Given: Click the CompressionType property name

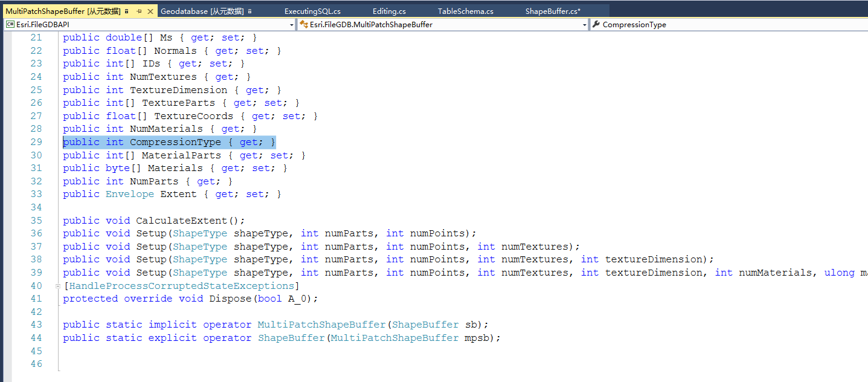Looking at the screenshot, I should coord(175,142).
